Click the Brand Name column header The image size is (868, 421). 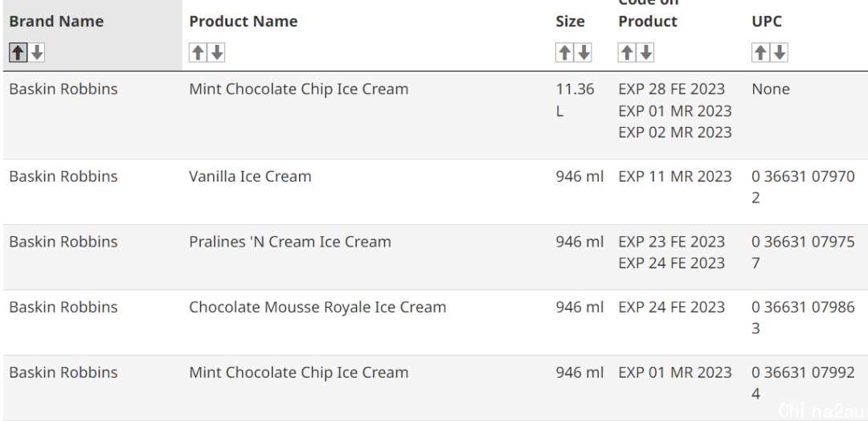click(x=56, y=22)
